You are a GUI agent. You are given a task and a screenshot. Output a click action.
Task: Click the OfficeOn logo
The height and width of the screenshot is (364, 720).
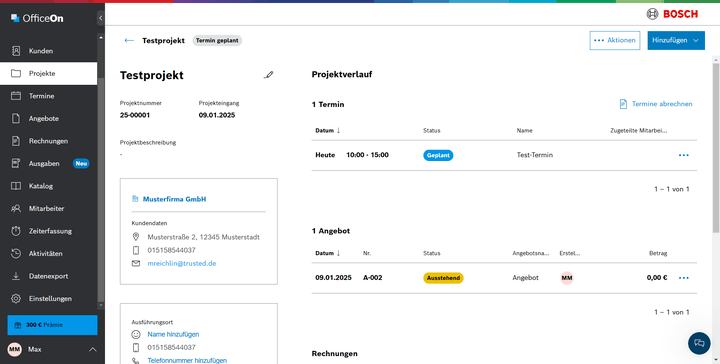point(37,18)
